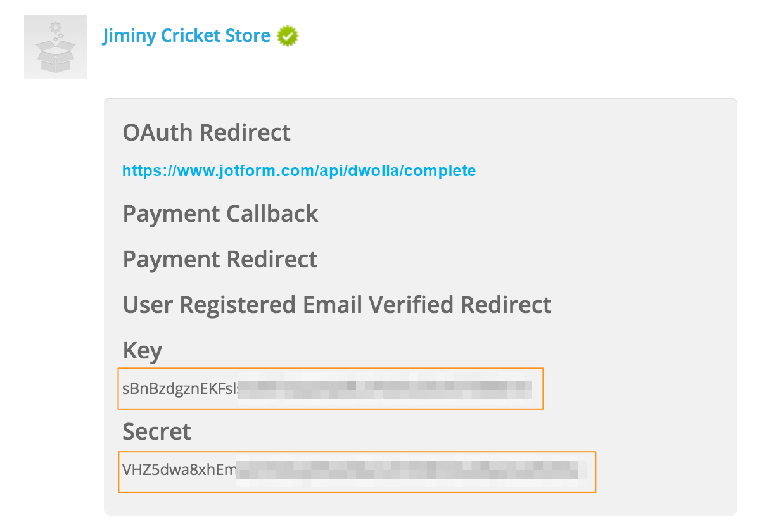The image size is (783, 532).
Task: Click the visible Secret text VHZ5dwa8xhEm
Action: [179, 471]
